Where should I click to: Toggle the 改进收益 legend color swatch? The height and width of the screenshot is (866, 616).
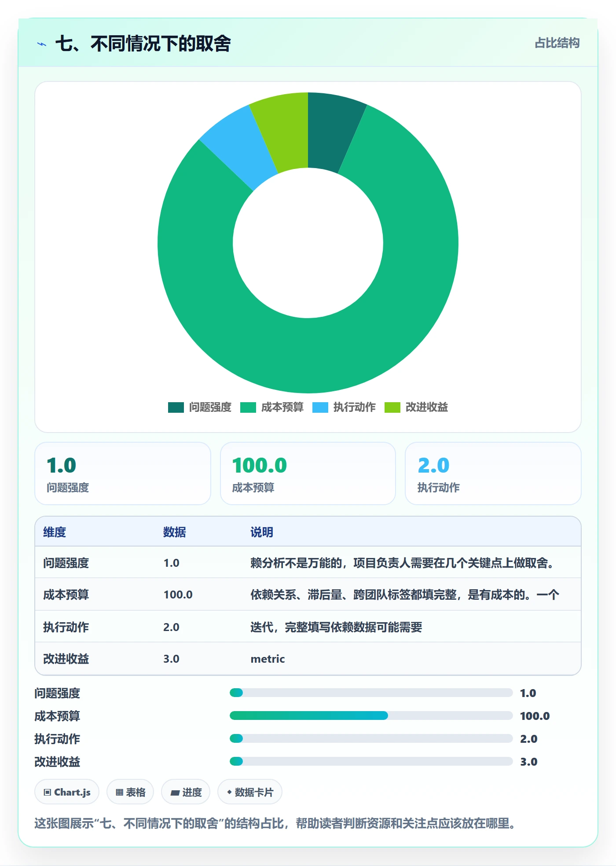click(x=392, y=407)
